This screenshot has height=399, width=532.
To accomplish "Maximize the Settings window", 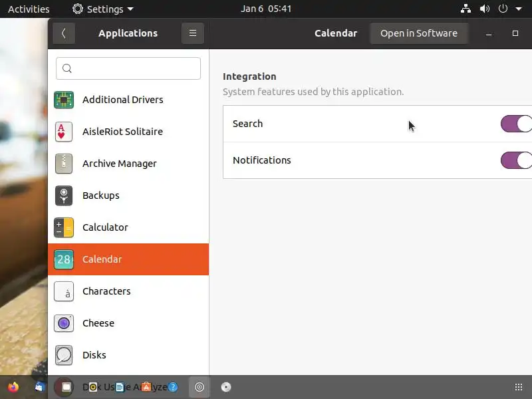I will (x=515, y=33).
